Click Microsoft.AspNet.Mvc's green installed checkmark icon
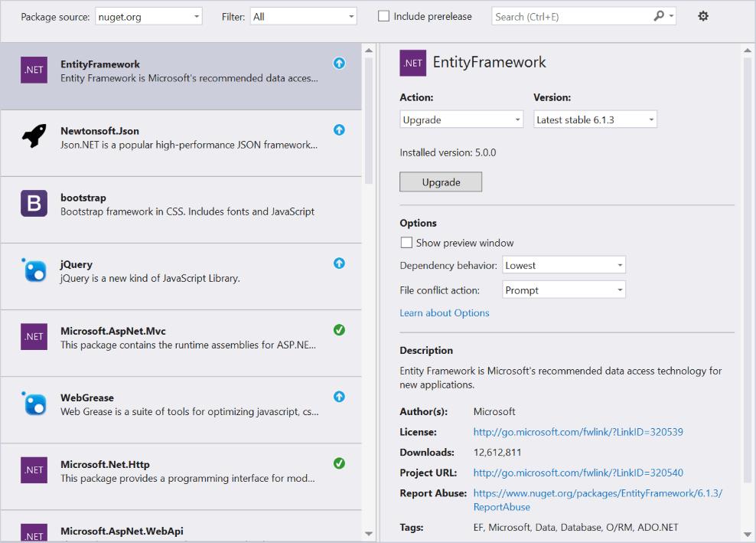 tap(339, 329)
